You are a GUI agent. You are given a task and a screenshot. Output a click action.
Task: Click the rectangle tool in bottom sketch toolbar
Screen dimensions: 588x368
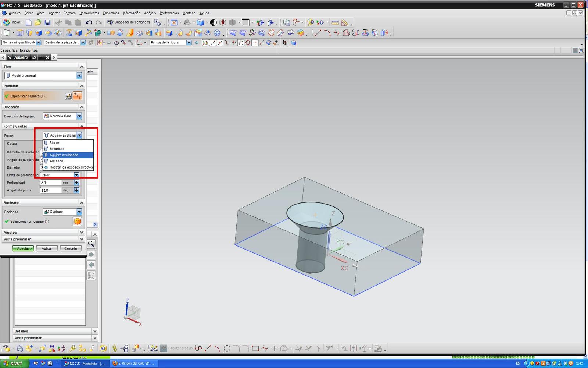(255, 348)
